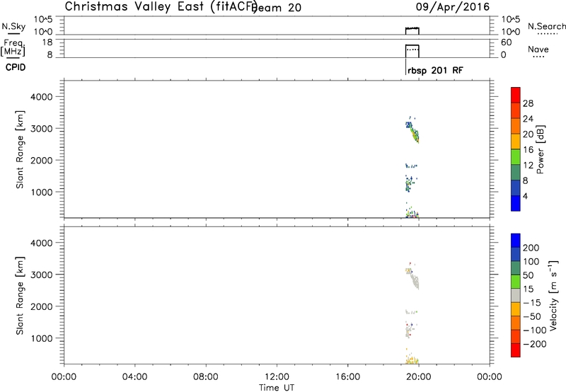This screenshot has width=566, height=392.
Task: Click the -200 label on Velocity colorbar
Action: pyautogui.click(x=535, y=344)
